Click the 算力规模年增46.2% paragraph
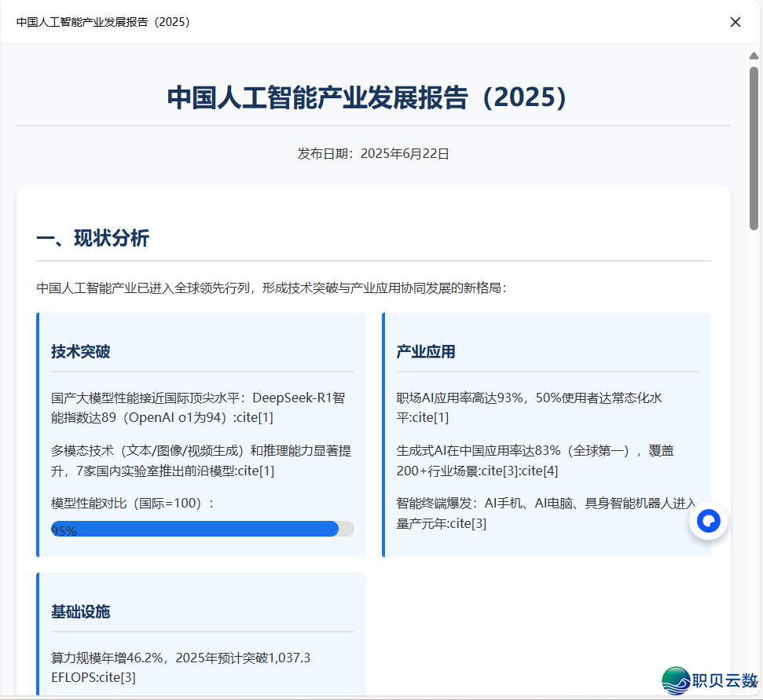 (181, 668)
